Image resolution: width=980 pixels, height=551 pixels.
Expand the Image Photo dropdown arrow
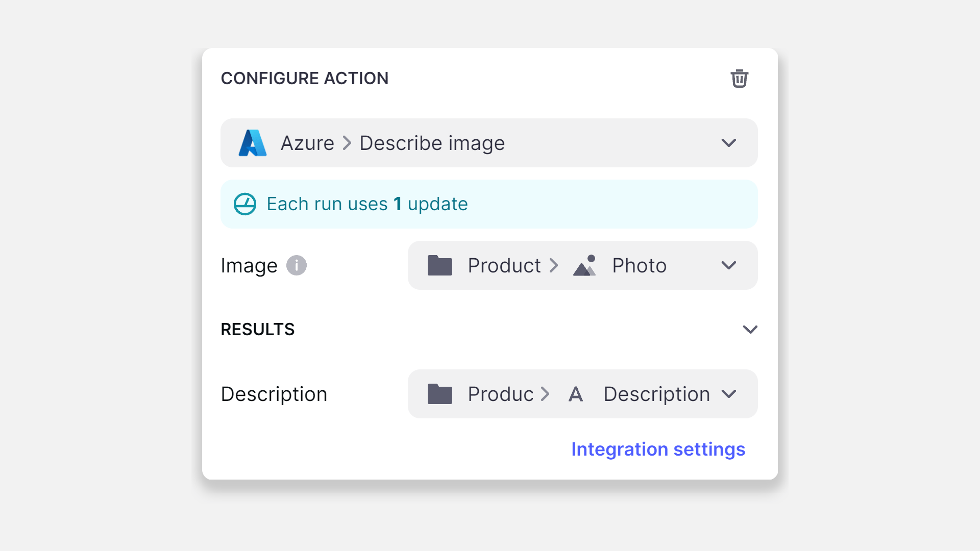tap(728, 265)
